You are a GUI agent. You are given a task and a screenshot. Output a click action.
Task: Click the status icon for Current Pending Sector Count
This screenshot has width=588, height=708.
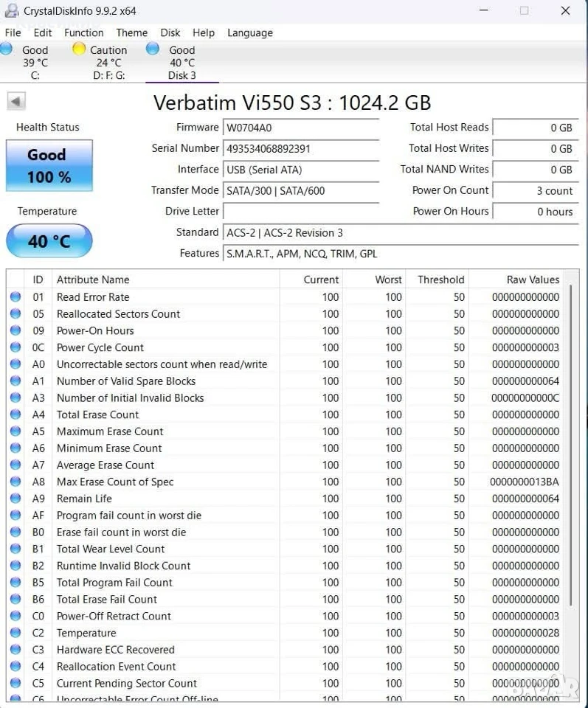pos(15,683)
